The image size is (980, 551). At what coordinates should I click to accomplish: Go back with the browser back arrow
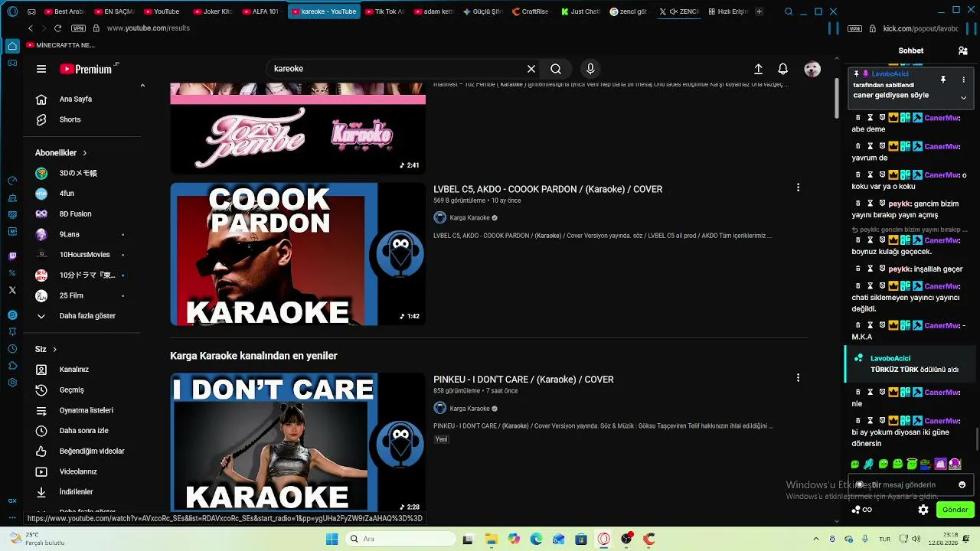click(31, 28)
